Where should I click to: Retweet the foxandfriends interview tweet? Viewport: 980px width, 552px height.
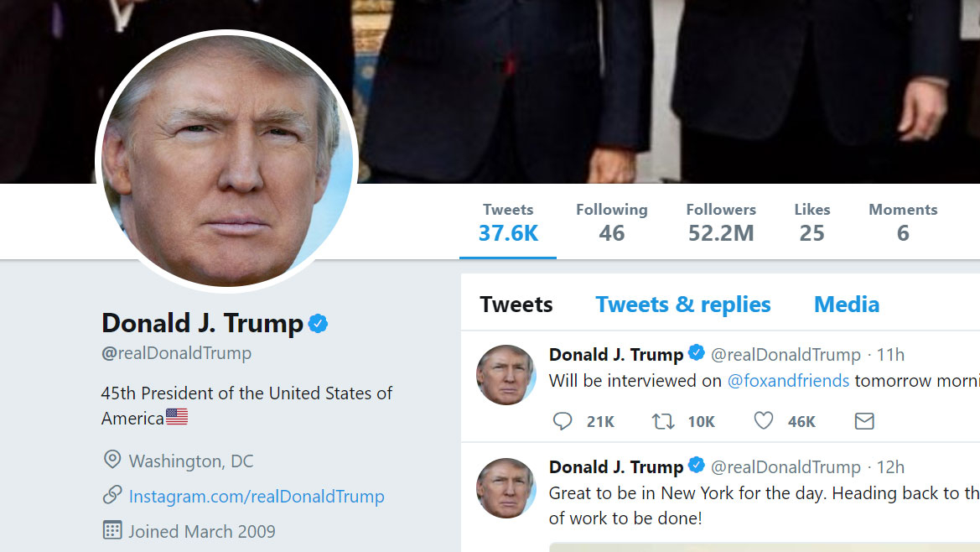[x=663, y=421]
